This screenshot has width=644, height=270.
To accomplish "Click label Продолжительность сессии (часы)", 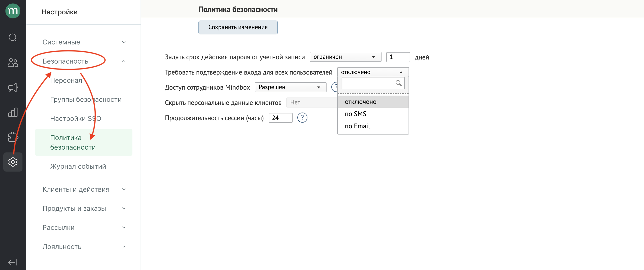I will click(x=214, y=118).
